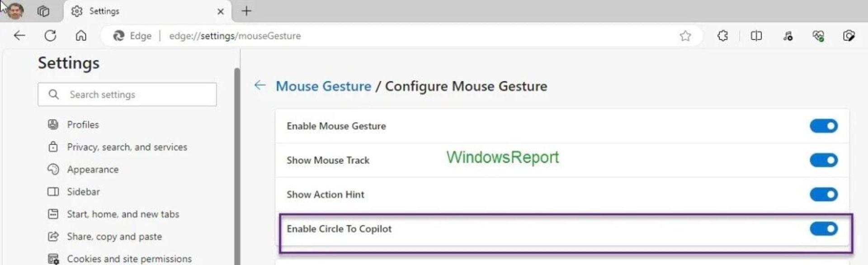Switch off the Show Action Hint toggle
Screen dimensions: 868x265
pyautogui.click(x=823, y=194)
